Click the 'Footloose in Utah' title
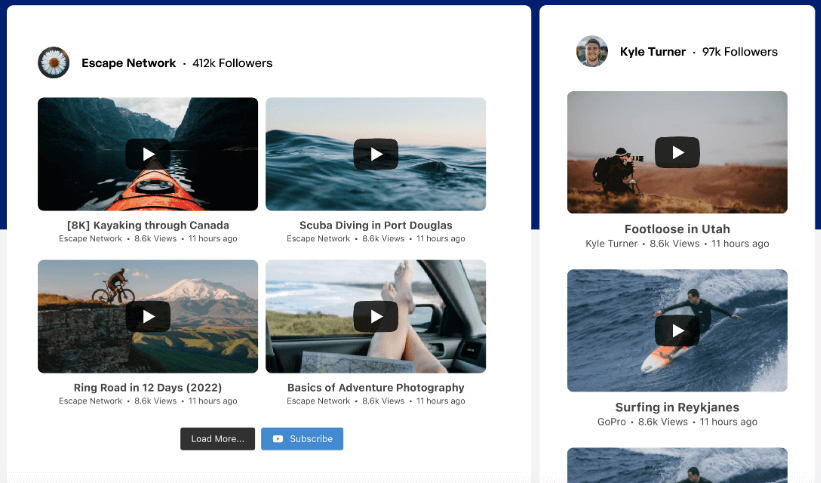Image resolution: width=821 pixels, height=483 pixels. click(677, 229)
